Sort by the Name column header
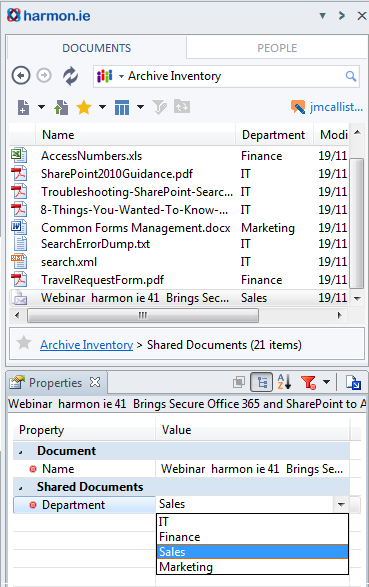Screen dimensions: 369x587 pos(135,135)
